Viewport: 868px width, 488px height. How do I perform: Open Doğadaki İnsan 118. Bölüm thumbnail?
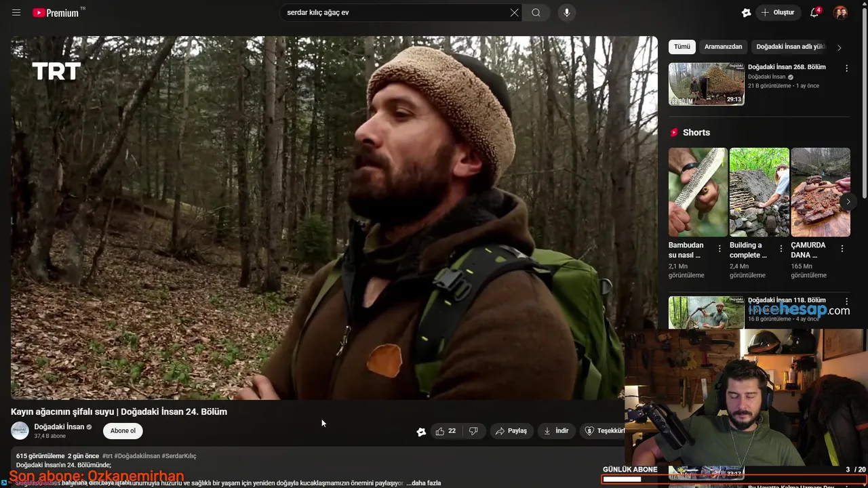pos(706,312)
